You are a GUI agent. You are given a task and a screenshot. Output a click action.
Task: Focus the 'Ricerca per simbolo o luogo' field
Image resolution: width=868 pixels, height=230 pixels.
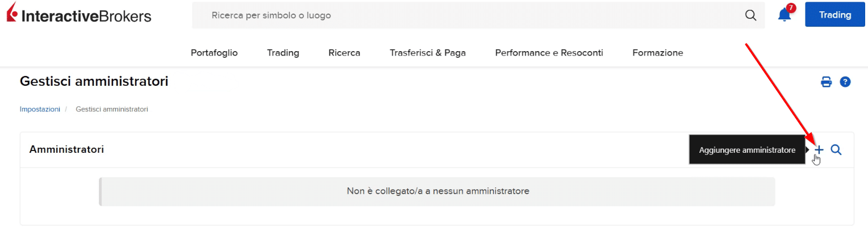click(x=466, y=15)
